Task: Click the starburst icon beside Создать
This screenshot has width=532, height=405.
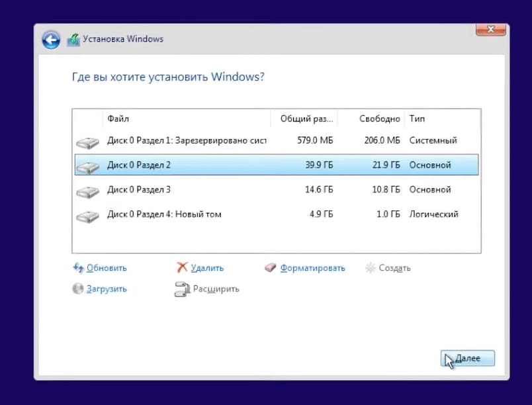Action: pyautogui.click(x=370, y=268)
